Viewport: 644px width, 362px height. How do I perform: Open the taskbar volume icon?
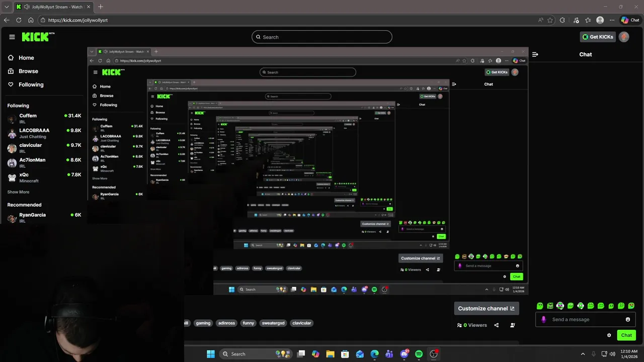pos(612,354)
